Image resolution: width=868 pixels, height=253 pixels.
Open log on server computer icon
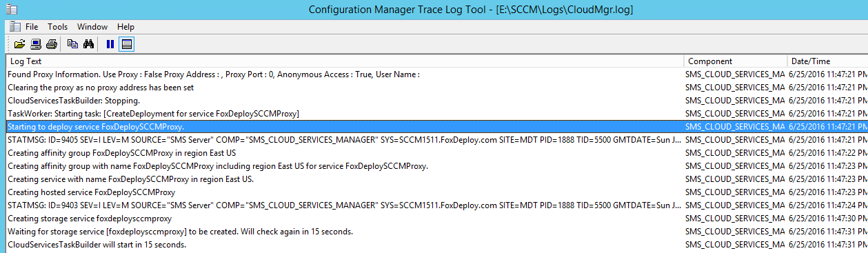click(36, 44)
